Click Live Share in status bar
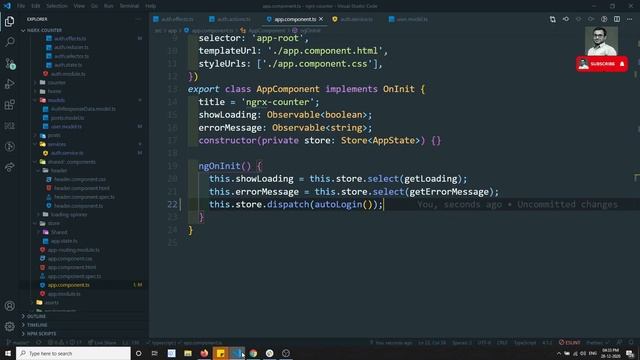This screenshot has width=640, height=360. 103,342
